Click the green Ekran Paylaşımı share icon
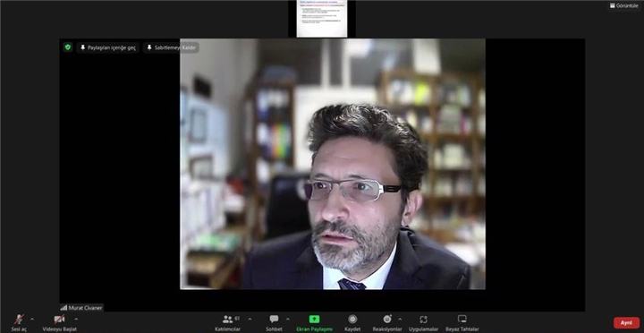Viewport: 644px width, 333px height. tap(314, 320)
